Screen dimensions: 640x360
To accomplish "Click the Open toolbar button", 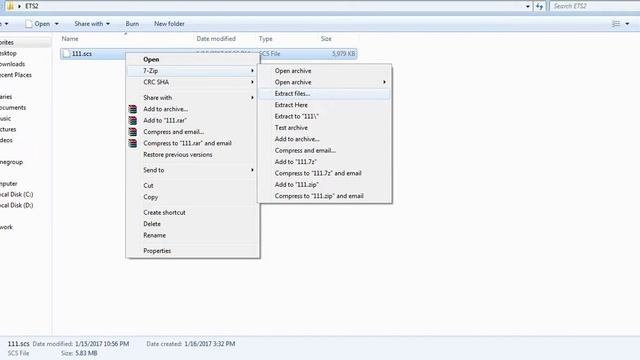I will click(x=37, y=24).
